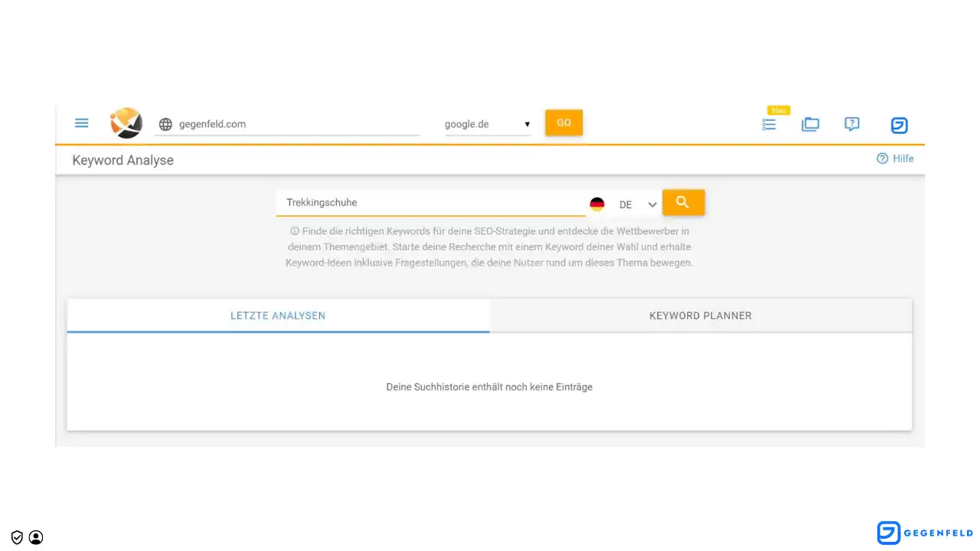
Task: Click the orange round app logo
Action: 126,123
